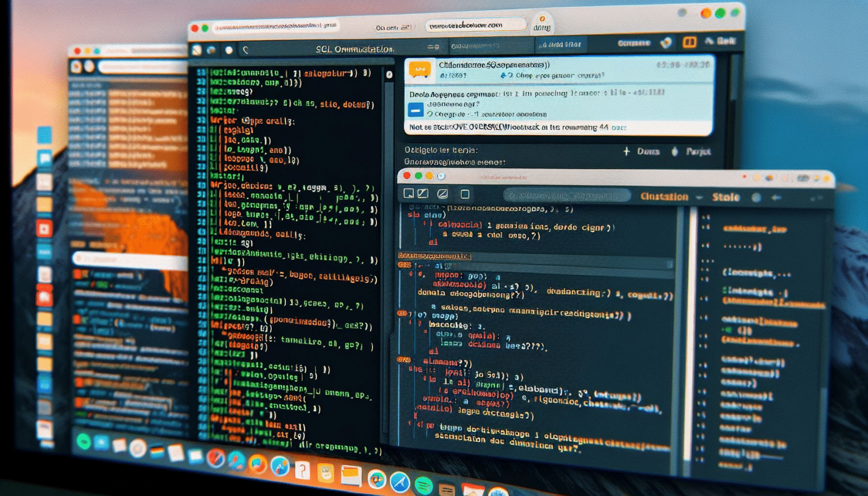The height and width of the screenshot is (496, 868).
Task: Select the Stole menu item
Action: coord(727,197)
